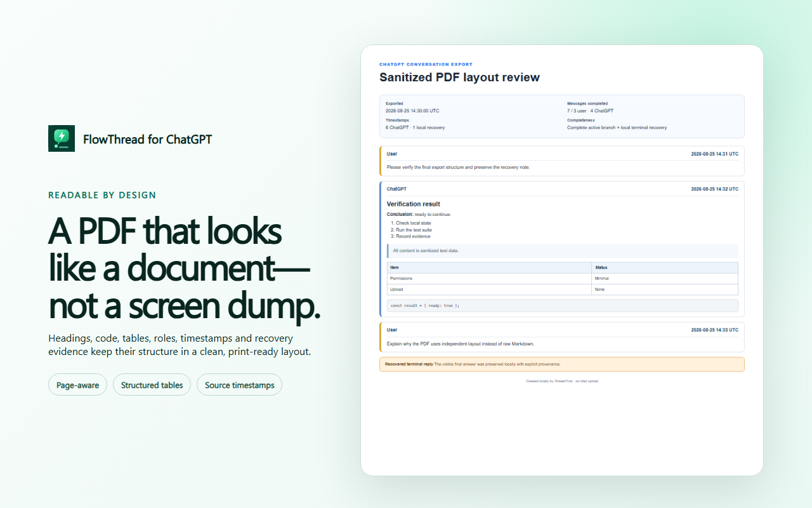This screenshot has height=508, width=812.
Task: Click the 'Verification result' heading
Action: pyautogui.click(x=413, y=204)
